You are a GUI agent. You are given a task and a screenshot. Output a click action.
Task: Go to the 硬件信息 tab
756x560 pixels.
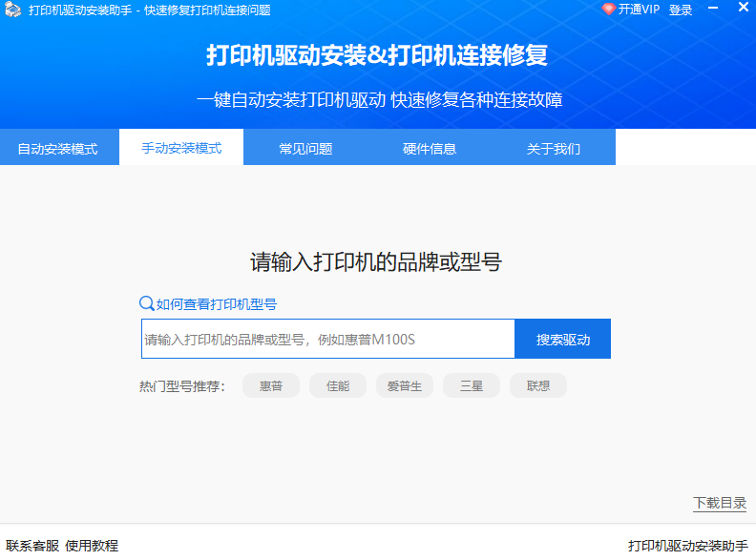(430, 149)
